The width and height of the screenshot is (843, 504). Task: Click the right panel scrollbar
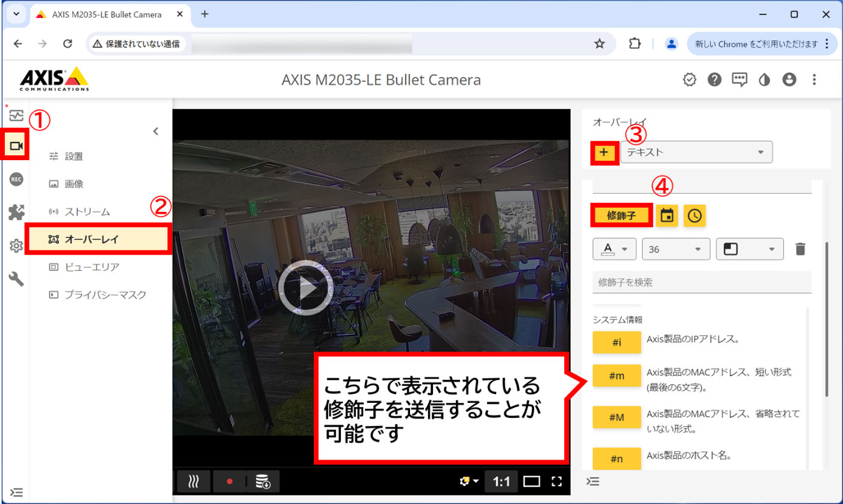(x=828, y=319)
